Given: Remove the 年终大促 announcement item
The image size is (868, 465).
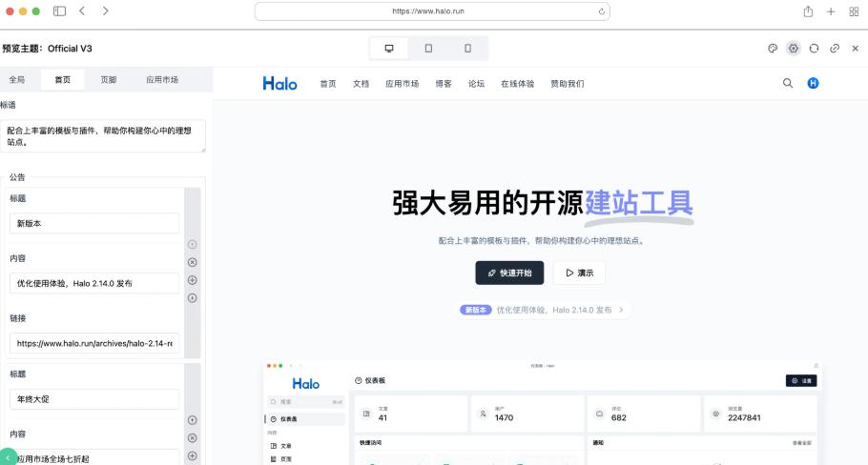Looking at the screenshot, I should tap(192, 438).
